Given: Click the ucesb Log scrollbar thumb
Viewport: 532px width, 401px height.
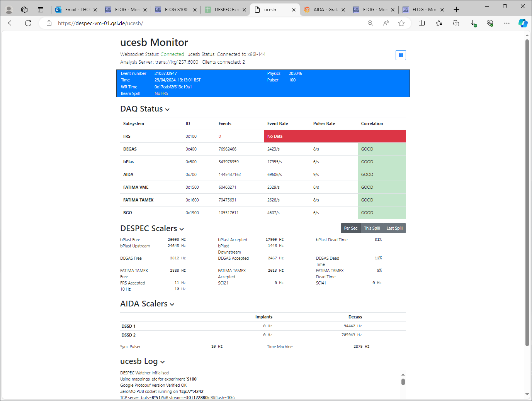Looking at the screenshot, I should [x=403, y=382].
